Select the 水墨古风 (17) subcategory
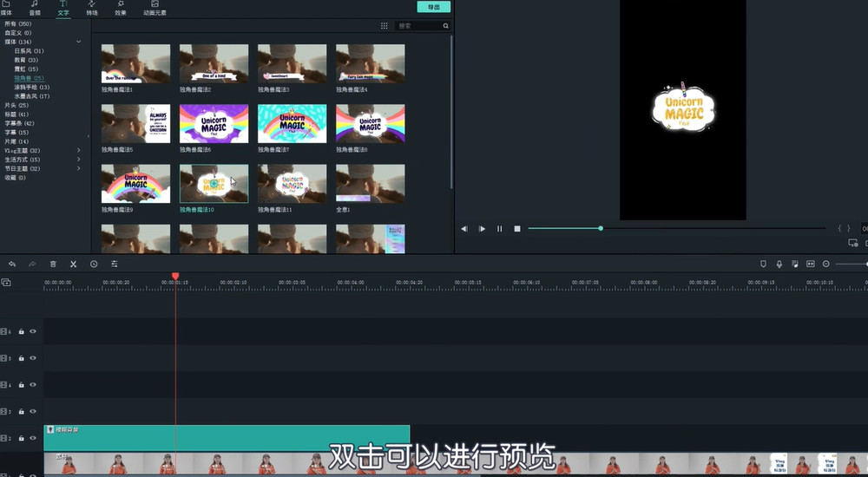Image resolution: width=868 pixels, height=477 pixels. pyautogui.click(x=31, y=96)
